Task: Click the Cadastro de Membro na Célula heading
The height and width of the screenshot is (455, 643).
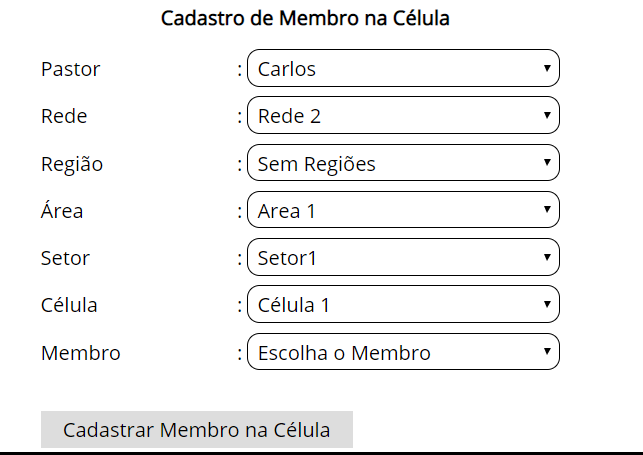Action: pos(305,18)
